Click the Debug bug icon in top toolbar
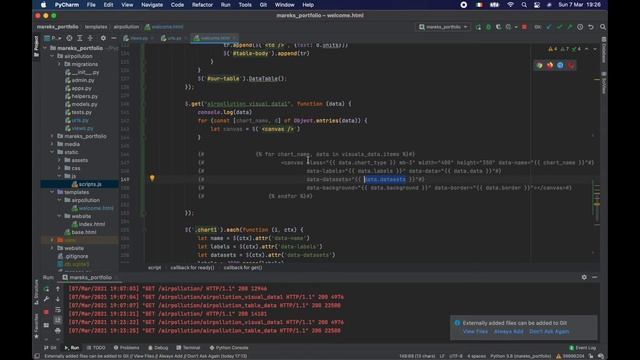The height and width of the screenshot is (360, 640). pyautogui.click(x=488, y=27)
